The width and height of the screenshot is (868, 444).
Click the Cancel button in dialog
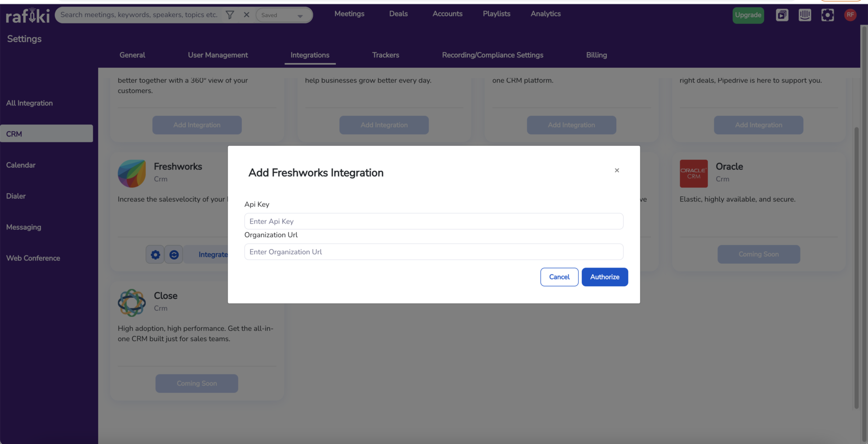tap(559, 277)
